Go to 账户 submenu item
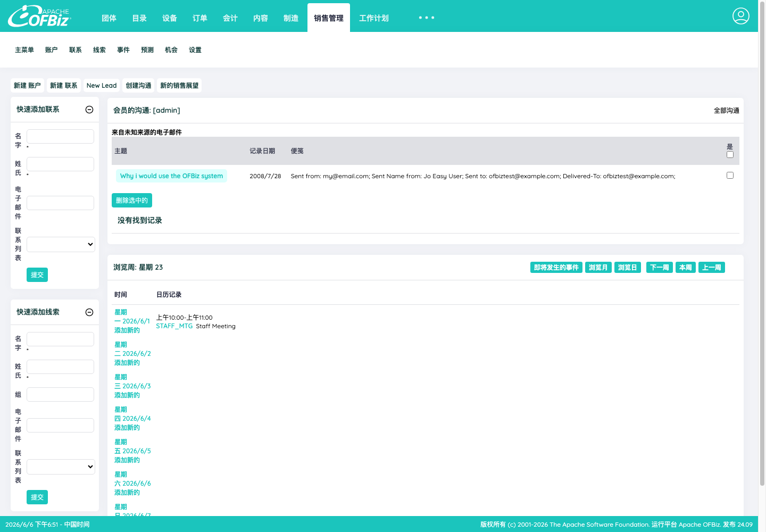766x532 pixels. (52, 50)
